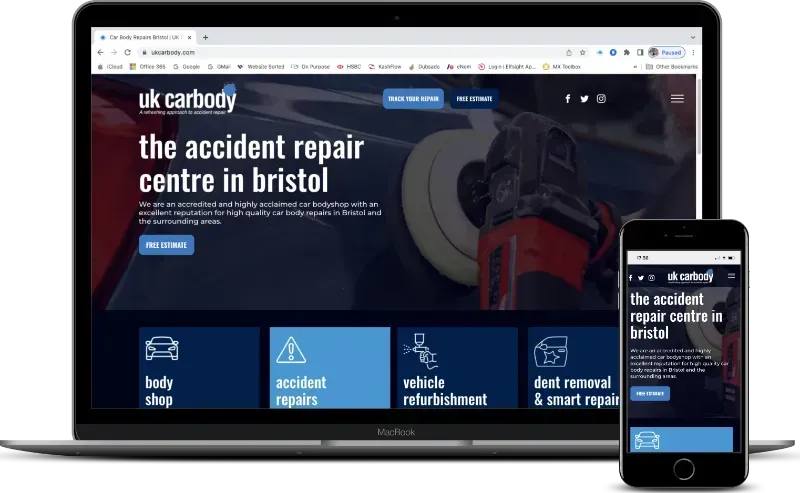This screenshot has height=493, width=800.
Task: Open the Google bookmark
Action: [x=187, y=66]
